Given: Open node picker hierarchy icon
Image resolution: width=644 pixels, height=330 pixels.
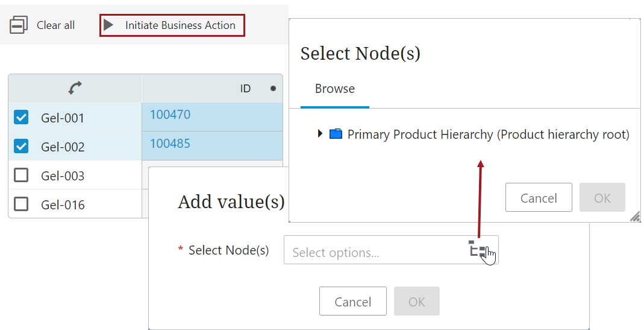Looking at the screenshot, I should pyautogui.click(x=478, y=249).
